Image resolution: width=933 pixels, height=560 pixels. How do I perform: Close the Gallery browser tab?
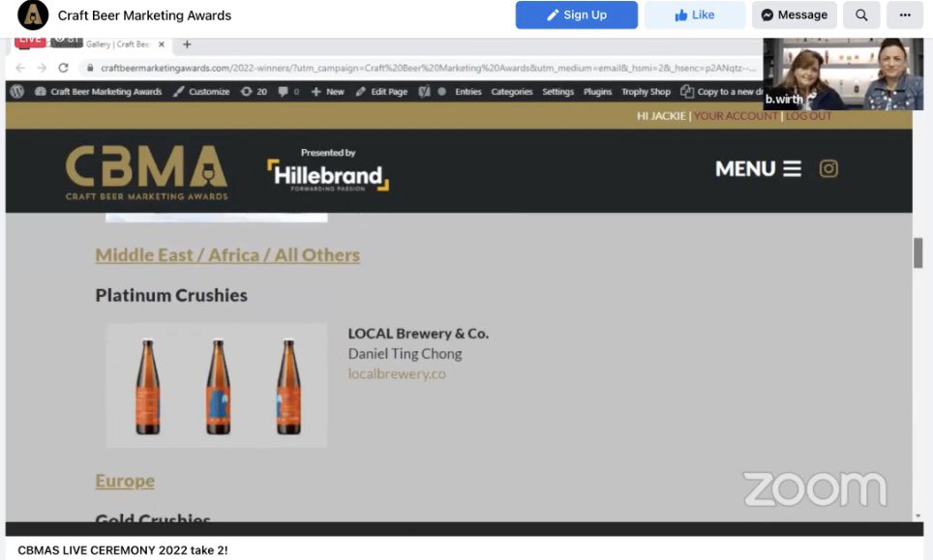(x=162, y=44)
